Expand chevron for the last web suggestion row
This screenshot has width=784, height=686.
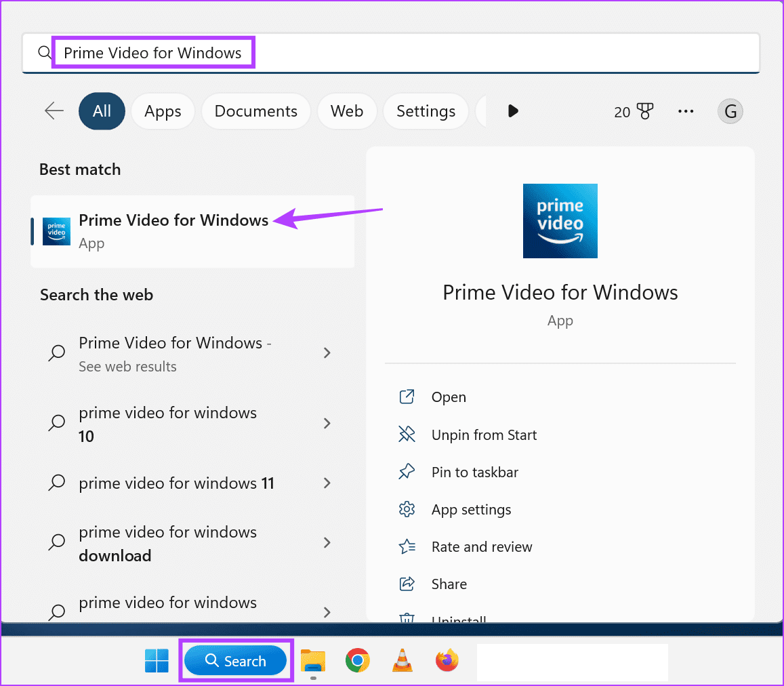click(x=327, y=612)
